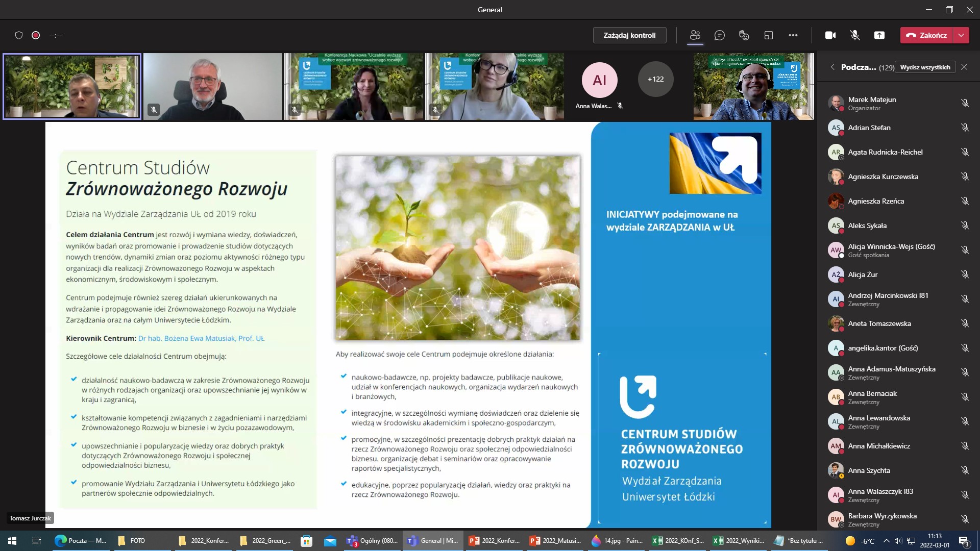Click the red recording indicator

(x=36, y=35)
